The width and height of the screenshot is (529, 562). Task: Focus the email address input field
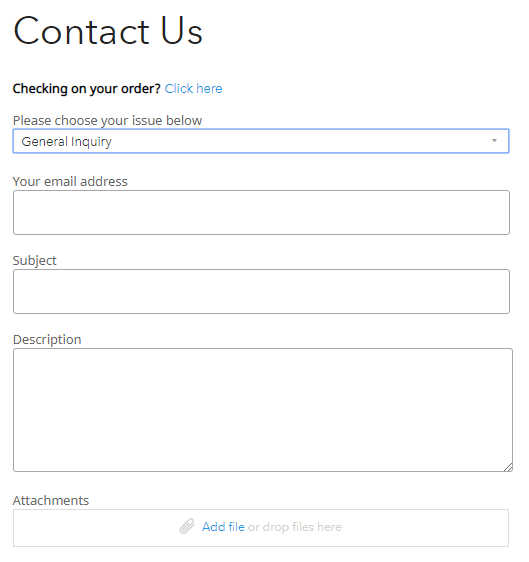pos(261,213)
